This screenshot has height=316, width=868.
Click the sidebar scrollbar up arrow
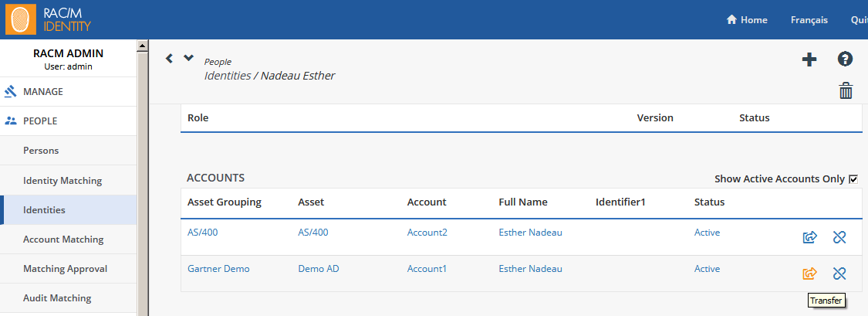pyautogui.click(x=142, y=46)
